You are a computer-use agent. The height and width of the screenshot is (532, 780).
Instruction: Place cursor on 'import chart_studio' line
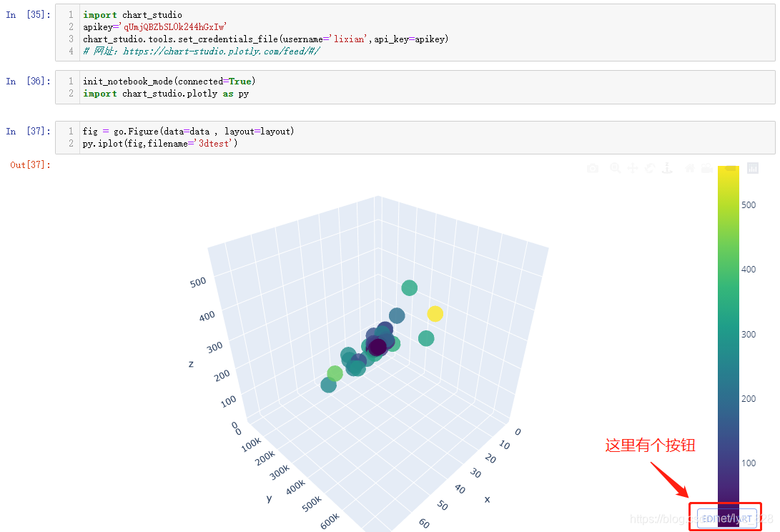[132, 15]
